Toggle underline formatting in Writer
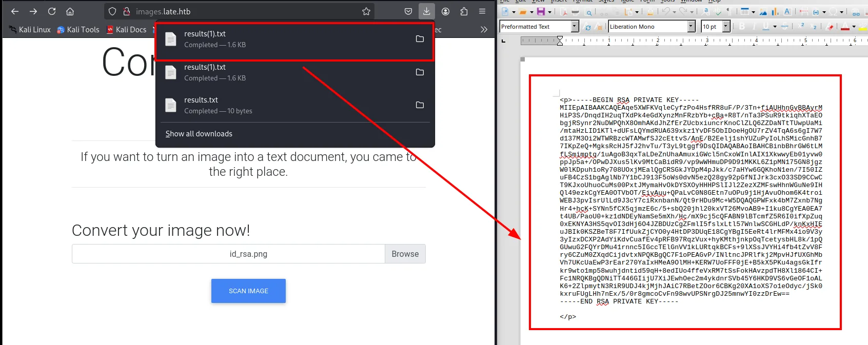Screen dimensions: 868x345 point(766,26)
